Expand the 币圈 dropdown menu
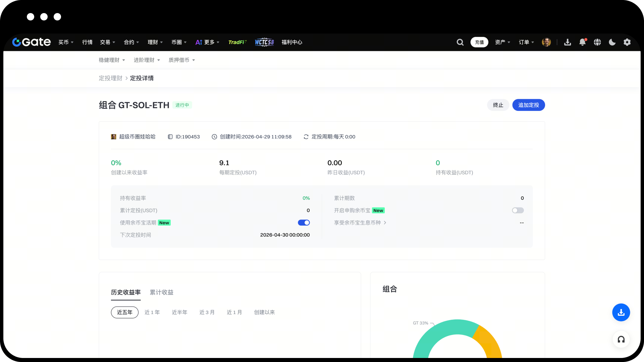The image size is (644, 362). click(179, 42)
